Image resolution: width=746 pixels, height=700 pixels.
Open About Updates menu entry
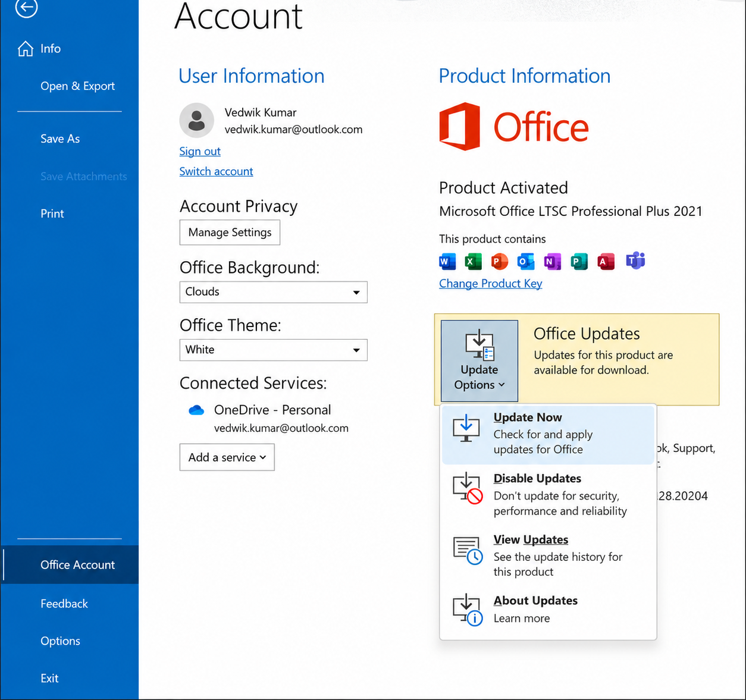coord(548,610)
